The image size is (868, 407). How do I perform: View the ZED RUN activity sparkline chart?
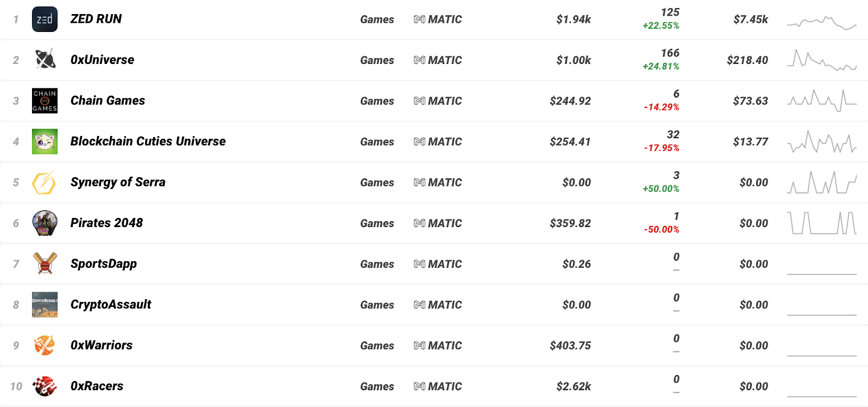point(822,22)
